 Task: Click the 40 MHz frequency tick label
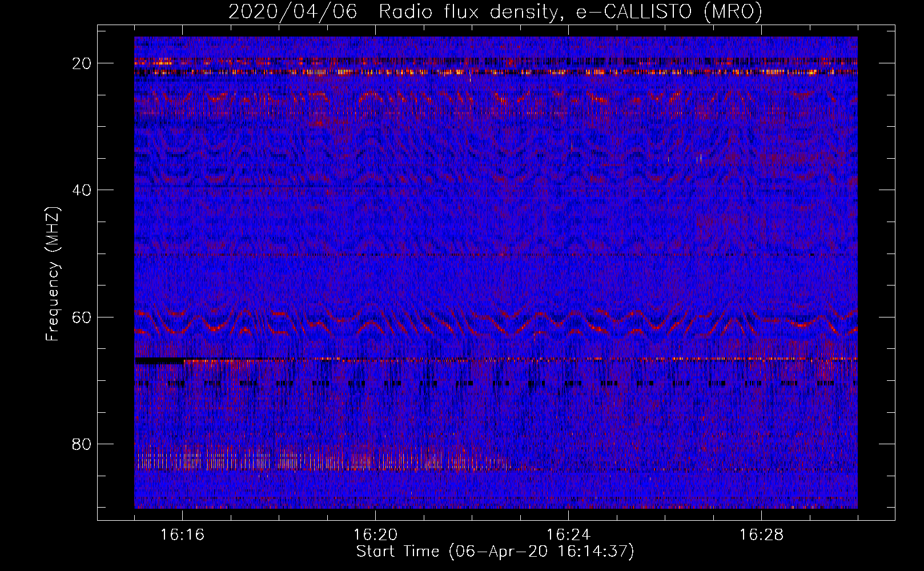tap(82, 190)
